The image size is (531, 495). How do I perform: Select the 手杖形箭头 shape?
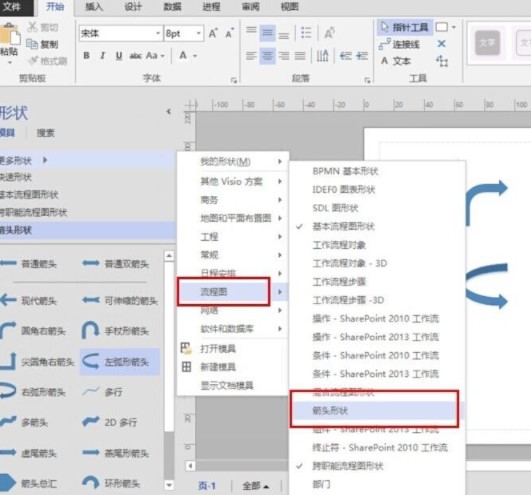[115, 330]
